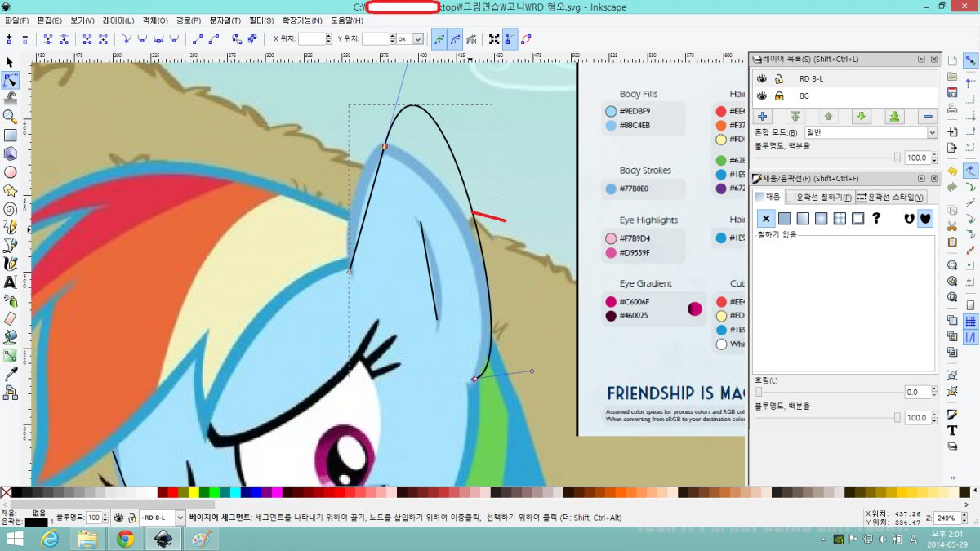The image size is (980, 551).
Task: Undo last action yellow arrow
Action: 952,171
